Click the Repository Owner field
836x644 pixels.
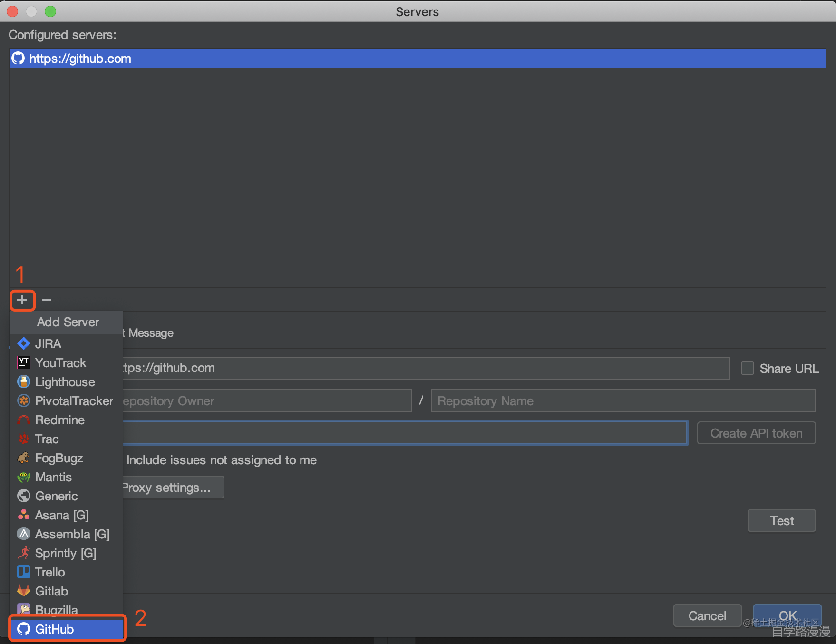click(266, 400)
